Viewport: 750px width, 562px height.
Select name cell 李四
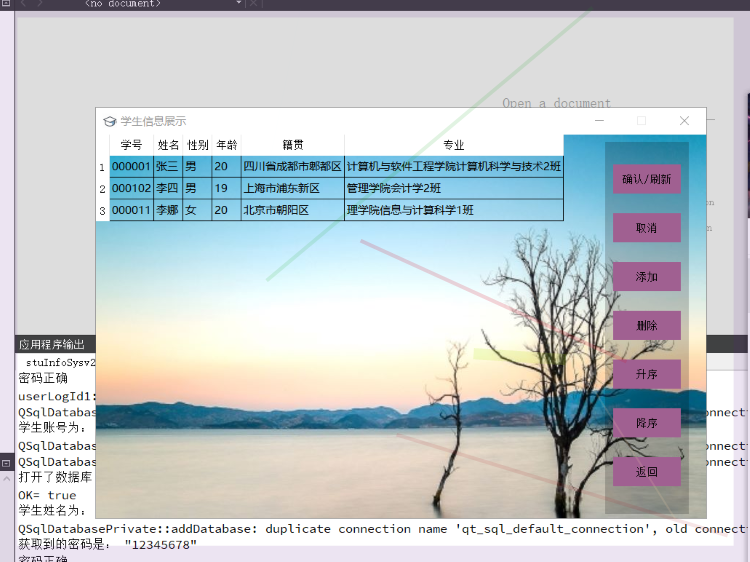(x=168, y=188)
